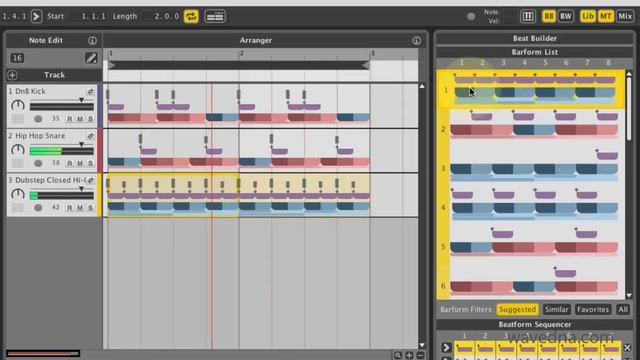Click Beatform Sequencer first row arrow button
Screen dimensions: 640x360
coord(446,348)
